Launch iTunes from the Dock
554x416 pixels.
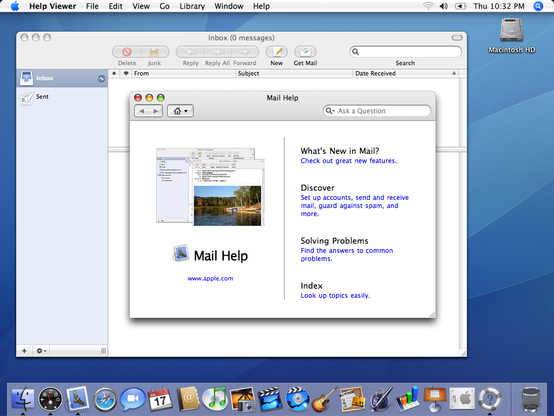[215, 399]
